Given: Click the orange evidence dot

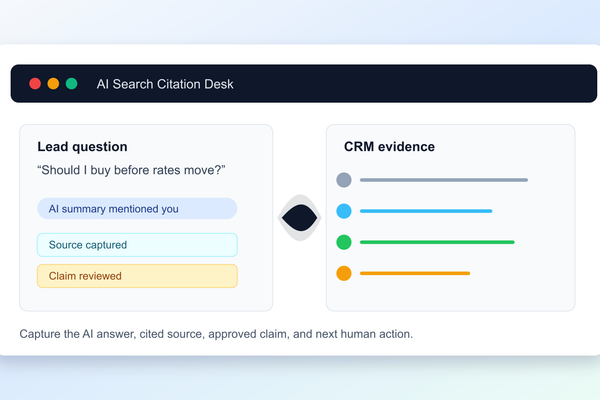Looking at the screenshot, I should (344, 273).
